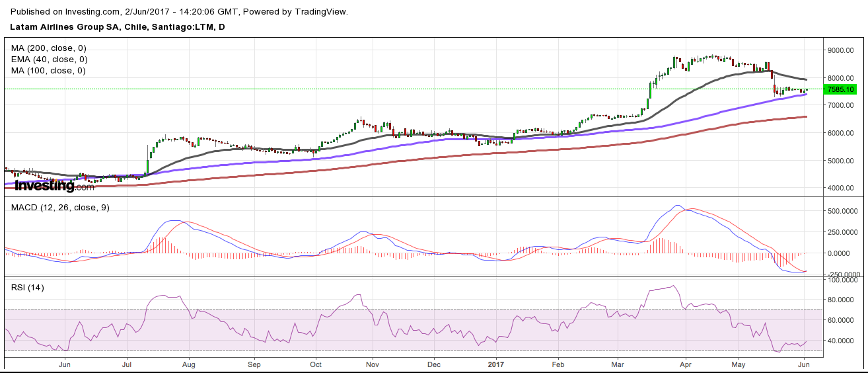Click the MACD 500.0000 axis value
The height and width of the screenshot is (373, 868).
click(844, 211)
